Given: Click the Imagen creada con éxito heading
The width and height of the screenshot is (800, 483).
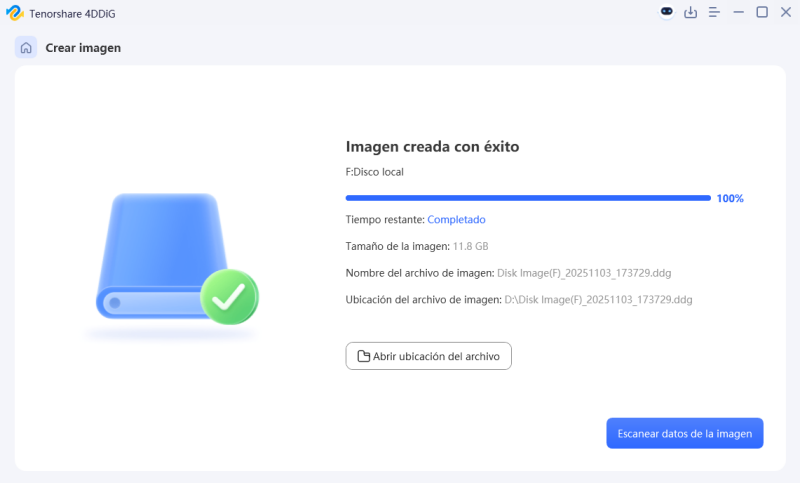Looking at the screenshot, I should click(x=433, y=146).
